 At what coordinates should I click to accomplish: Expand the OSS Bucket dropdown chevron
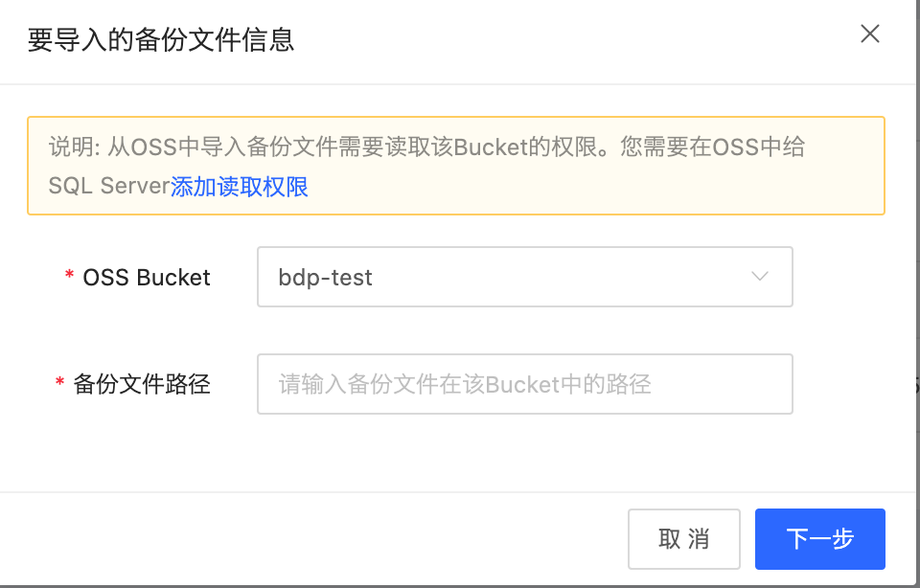click(760, 277)
